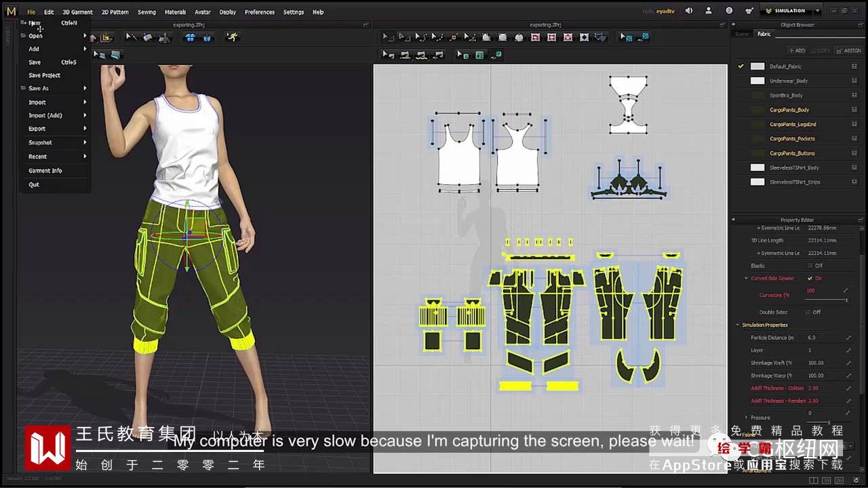
Task: Select the Transform Pattern tool in 2D toolbar
Action: tap(388, 37)
